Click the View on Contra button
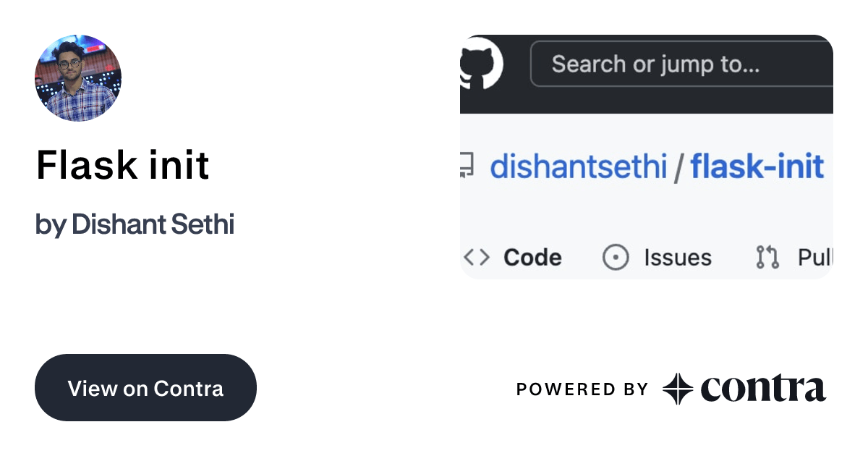 145,387
